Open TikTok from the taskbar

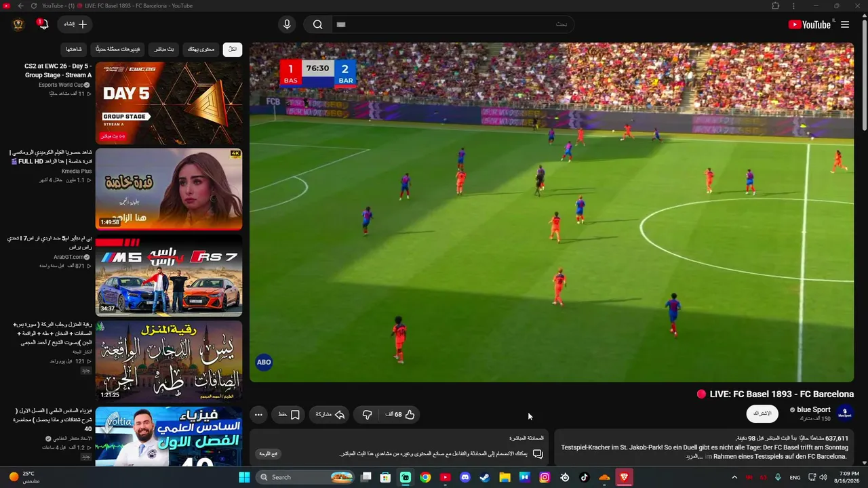point(584,477)
